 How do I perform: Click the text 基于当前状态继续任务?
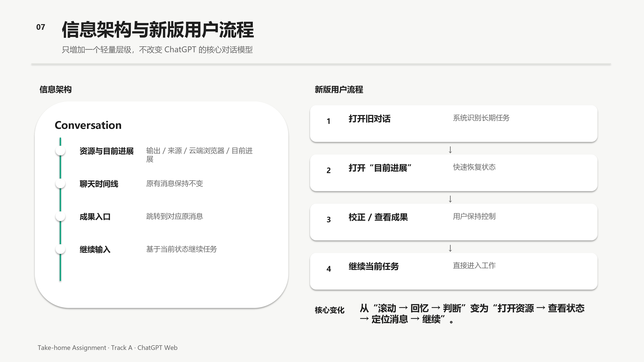tap(181, 249)
